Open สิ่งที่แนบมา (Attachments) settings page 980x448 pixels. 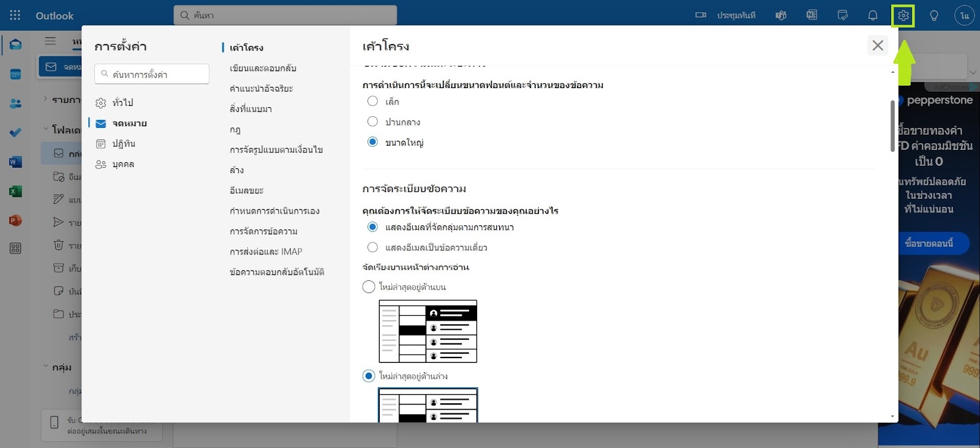tap(251, 109)
